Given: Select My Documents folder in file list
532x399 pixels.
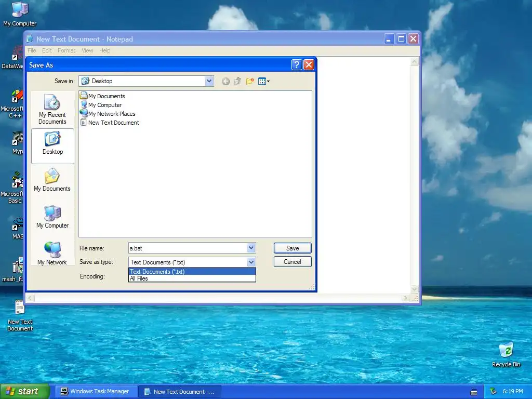Looking at the screenshot, I should click(102, 96).
